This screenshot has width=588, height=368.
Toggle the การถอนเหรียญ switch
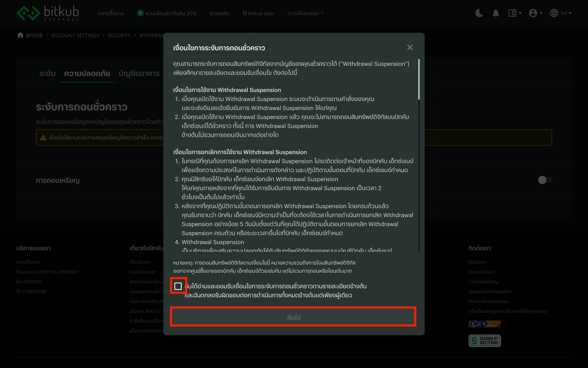point(545,180)
